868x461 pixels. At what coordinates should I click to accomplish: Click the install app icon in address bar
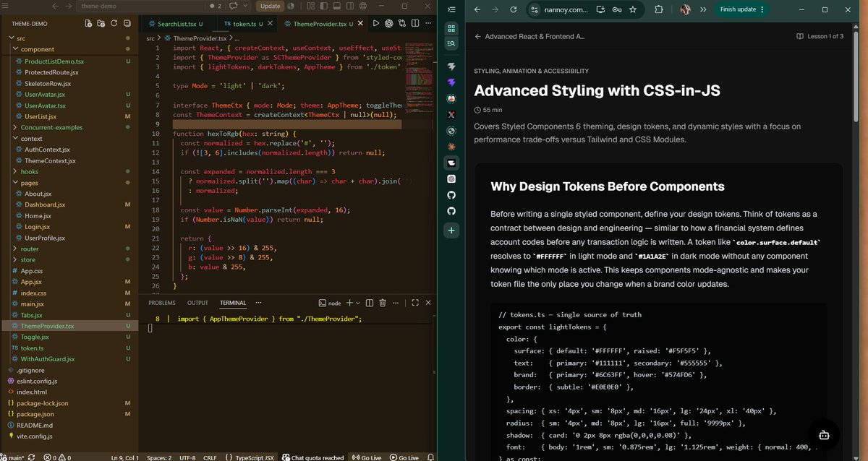pos(601,9)
